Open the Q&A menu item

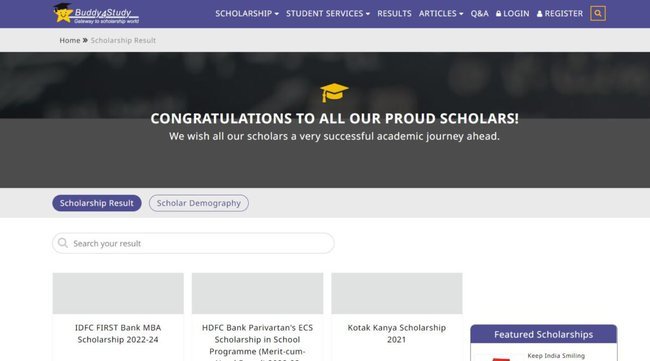coord(479,13)
